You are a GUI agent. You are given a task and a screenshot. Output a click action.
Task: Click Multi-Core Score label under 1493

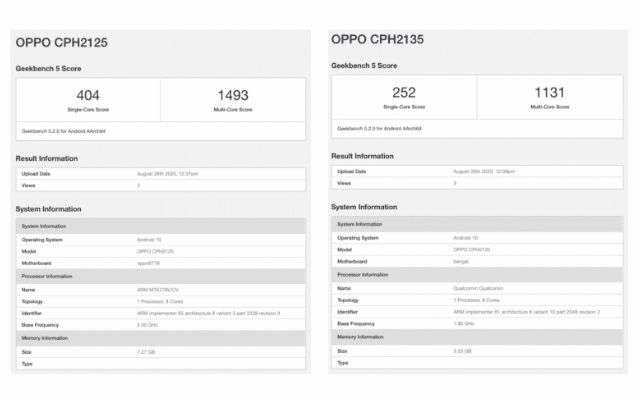[233, 109]
